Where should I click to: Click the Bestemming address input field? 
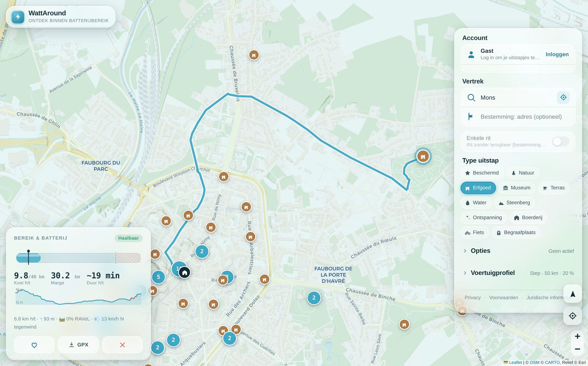tap(518, 117)
